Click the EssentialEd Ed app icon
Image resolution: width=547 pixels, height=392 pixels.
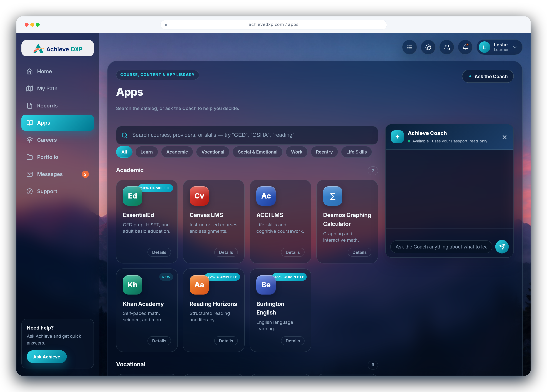(132, 196)
